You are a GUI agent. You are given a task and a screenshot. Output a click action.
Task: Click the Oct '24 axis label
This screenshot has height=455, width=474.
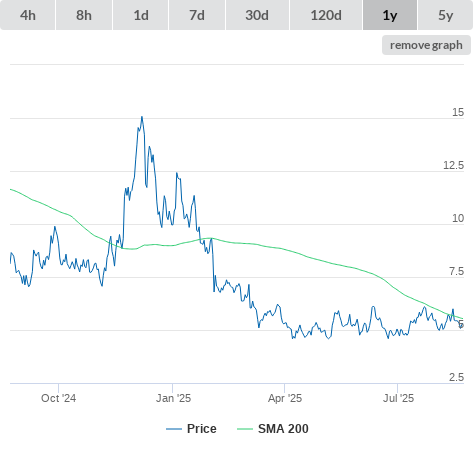(58, 398)
